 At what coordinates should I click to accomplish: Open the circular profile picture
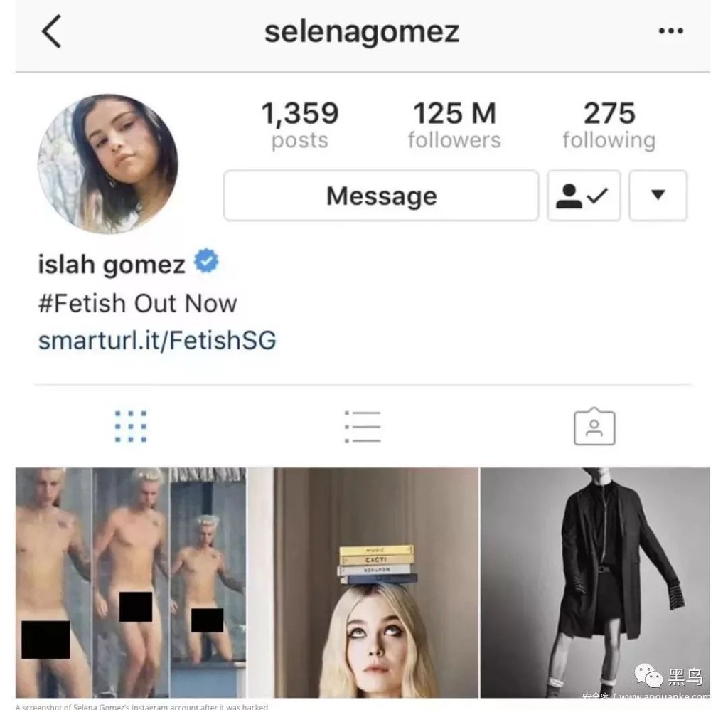tap(108, 164)
